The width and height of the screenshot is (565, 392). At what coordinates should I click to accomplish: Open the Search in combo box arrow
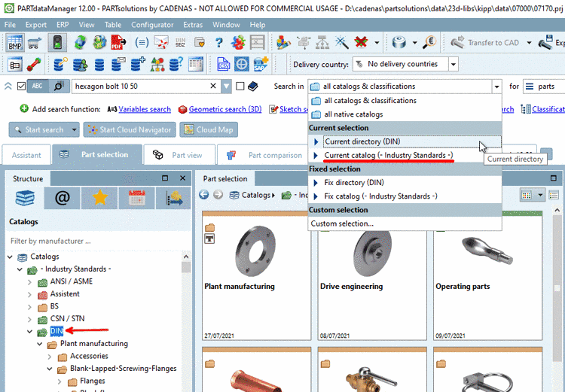coord(496,87)
